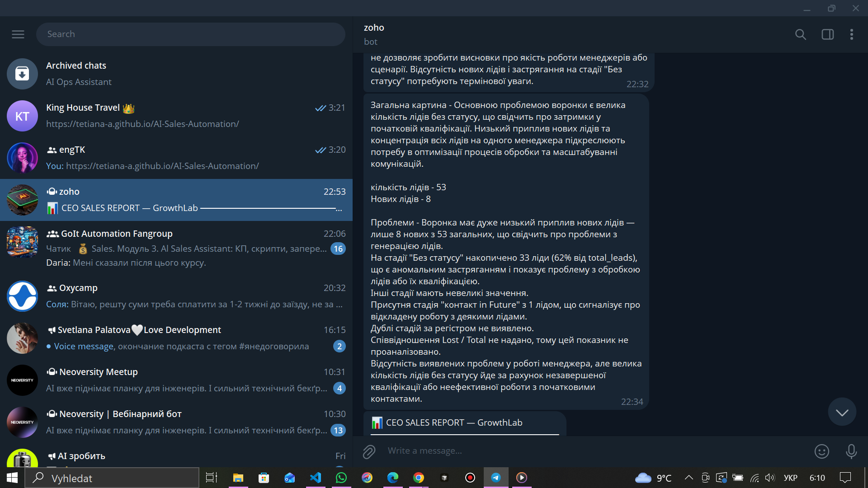Click the 16 unread badge on GoIt Fangroup
The image size is (868, 488).
[338, 249]
